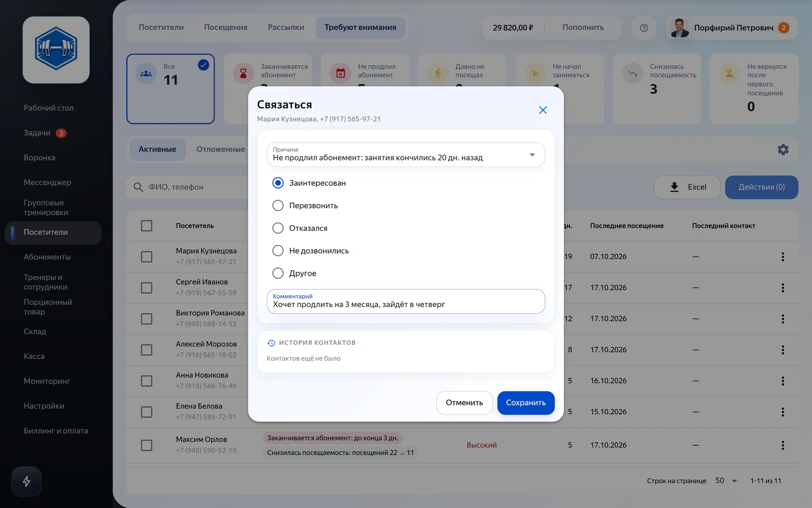Select the Снизилась посещаемость filter card
The height and width of the screenshot is (508, 812).
point(657,89)
